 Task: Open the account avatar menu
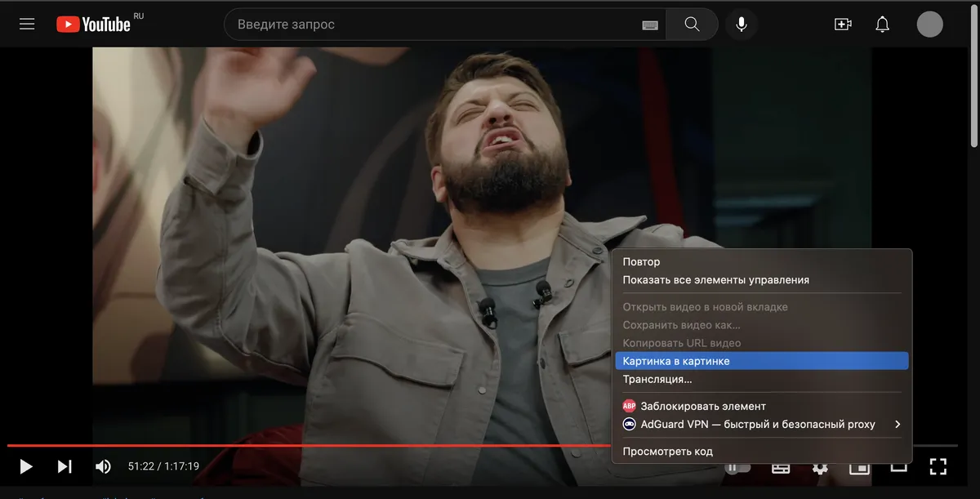pos(930,25)
